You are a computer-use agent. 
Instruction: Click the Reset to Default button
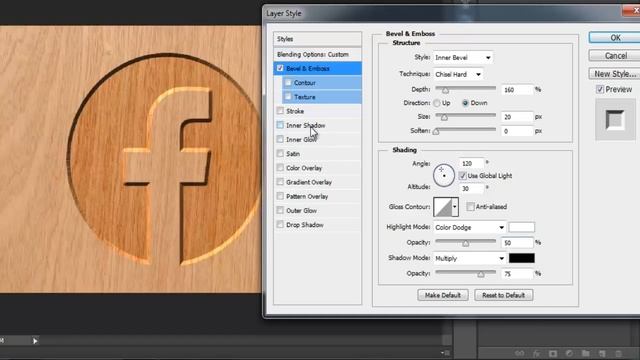pyautogui.click(x=504, y=295)
